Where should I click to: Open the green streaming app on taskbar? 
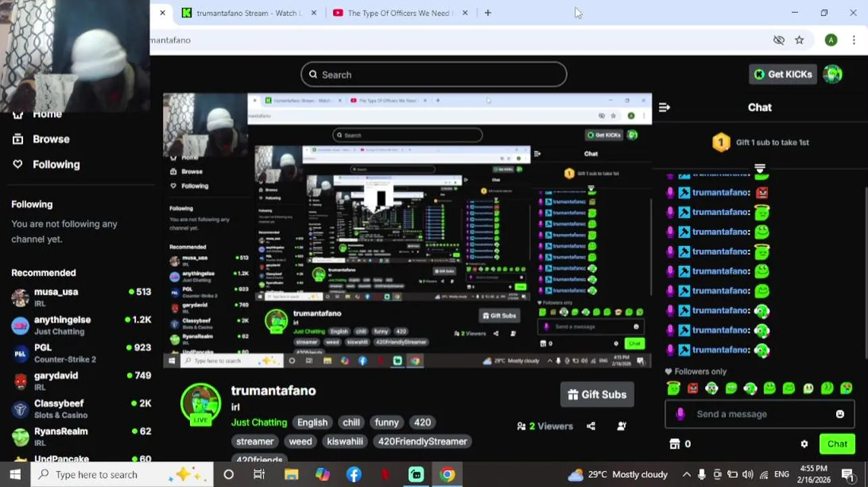[x=416, y=475]
